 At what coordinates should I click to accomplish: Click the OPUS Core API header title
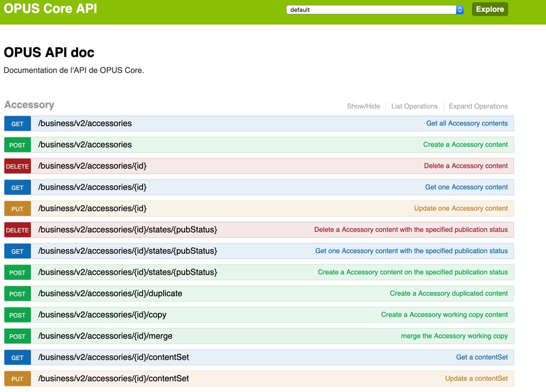51,9
